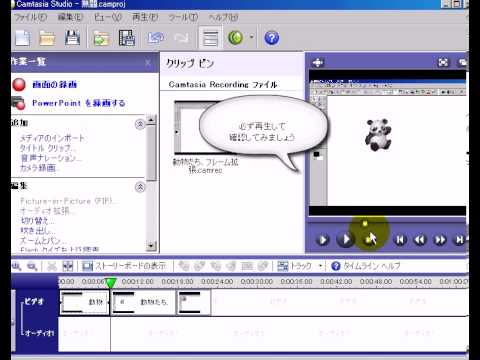Click the Picture-in-Picture (PIP) entry
This screenshot has height=360, width=480.
[68, 201]
